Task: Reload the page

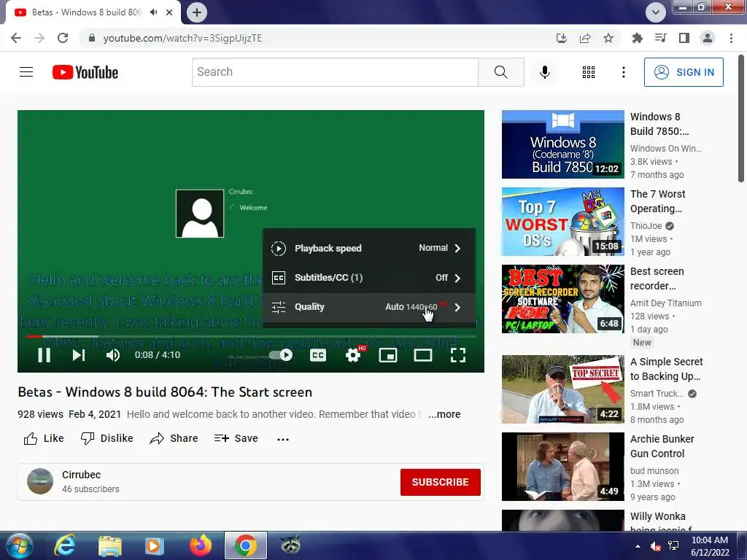Action: click(x=63, y=38)
